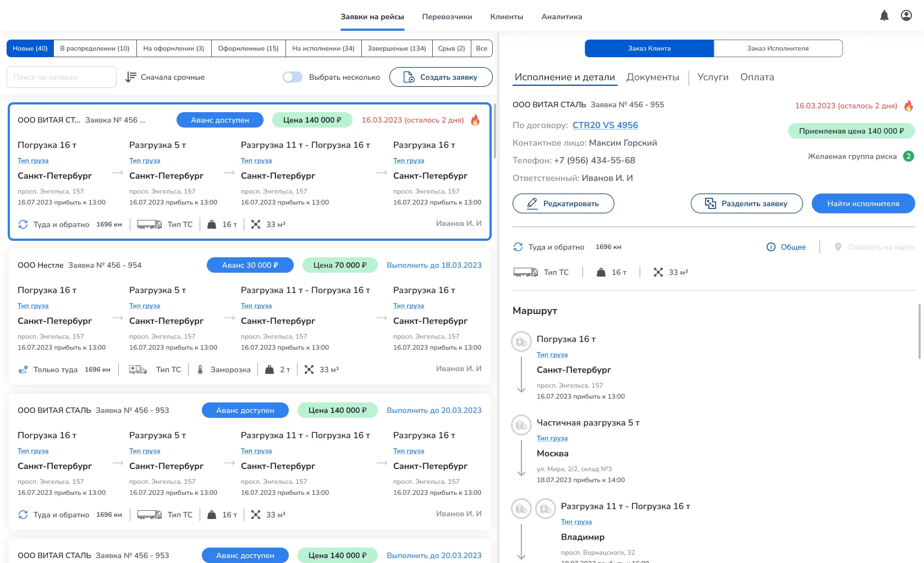Click Аванс 30 000 ₽ badge in Нестле card
The image size is (924, 563).
point(250,265)
